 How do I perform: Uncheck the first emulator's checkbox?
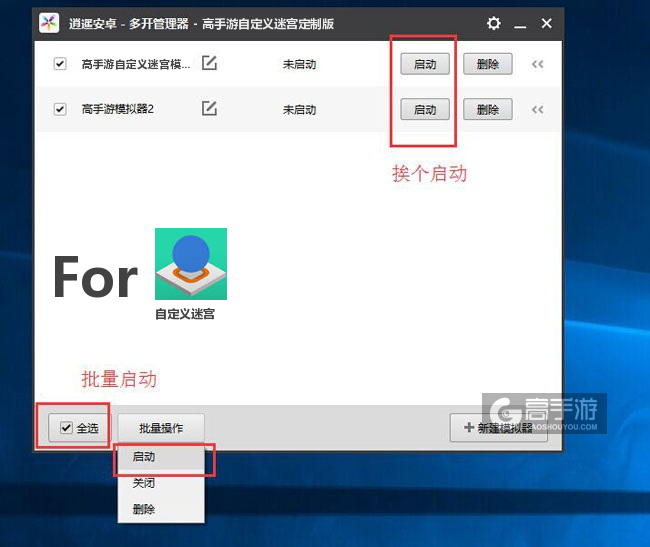[x=60, y=64]
